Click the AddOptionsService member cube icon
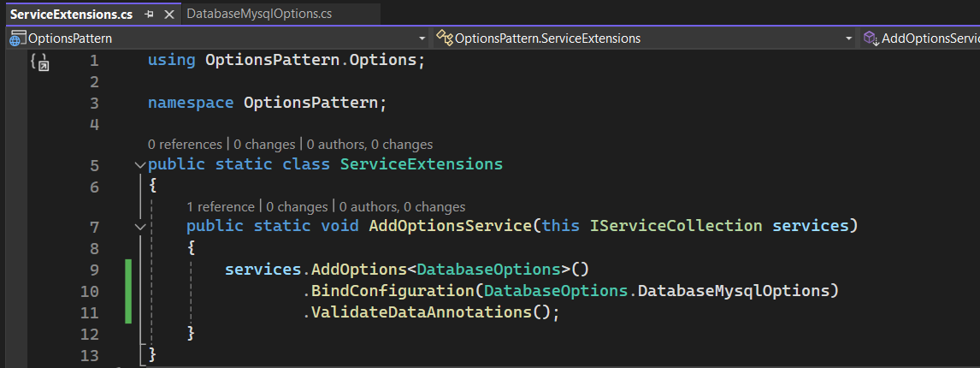The width and height of the screenshot is (980, 368). 871,39
